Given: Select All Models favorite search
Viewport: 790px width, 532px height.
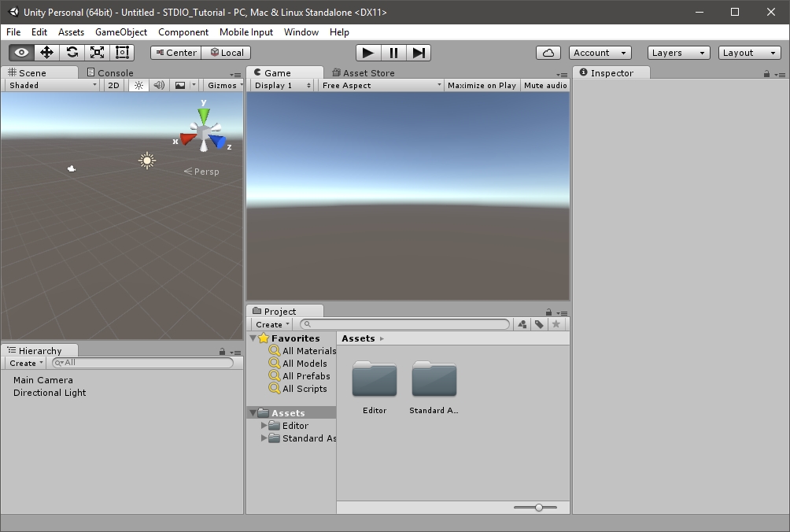Looking at the screenshot, I should (x=298, y=364).
